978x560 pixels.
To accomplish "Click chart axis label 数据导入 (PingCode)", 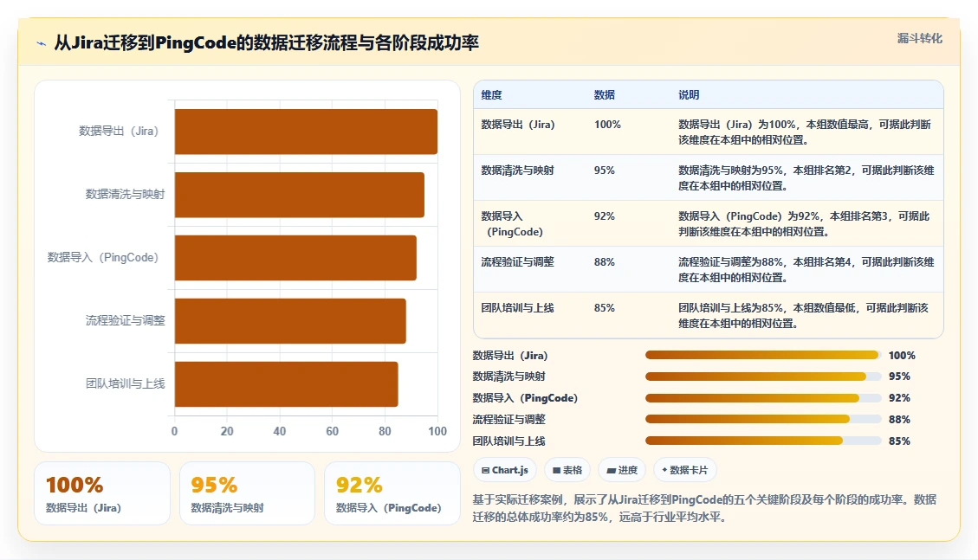I will [103, 257].
